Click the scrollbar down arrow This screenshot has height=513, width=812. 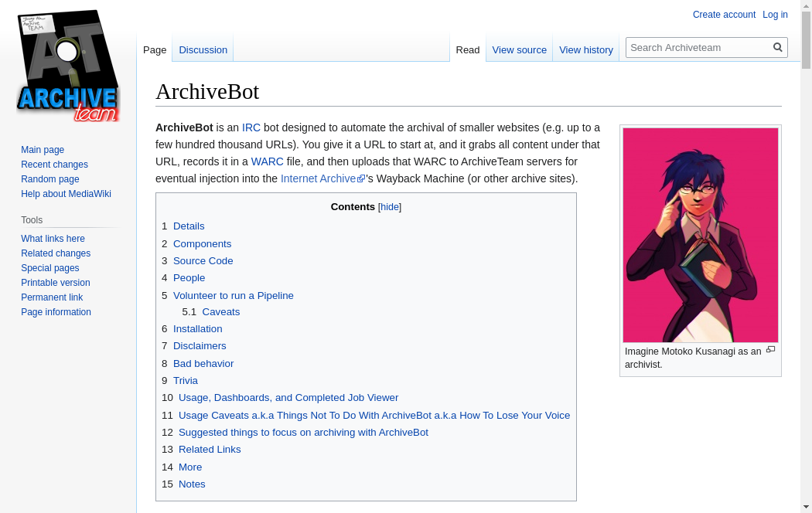[x=806, y=507]
